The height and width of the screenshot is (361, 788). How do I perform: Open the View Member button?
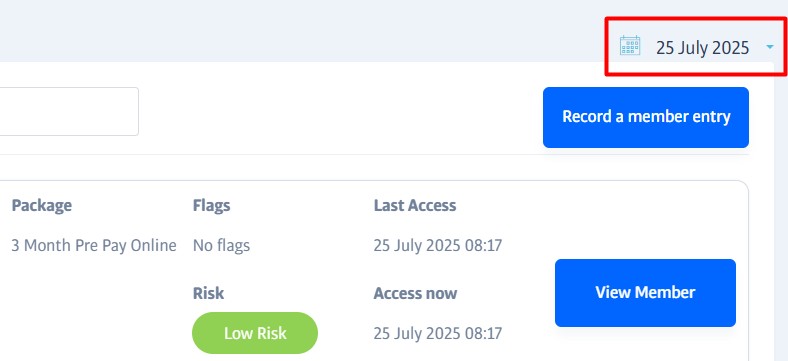pyautogui.click(x=645, y=293)
